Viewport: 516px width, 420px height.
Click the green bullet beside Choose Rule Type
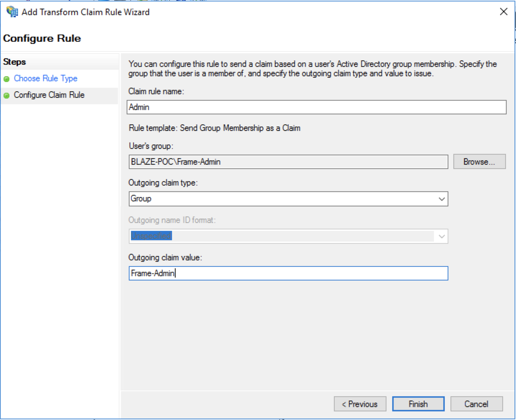pyautogui.click(x=6, y=79)
